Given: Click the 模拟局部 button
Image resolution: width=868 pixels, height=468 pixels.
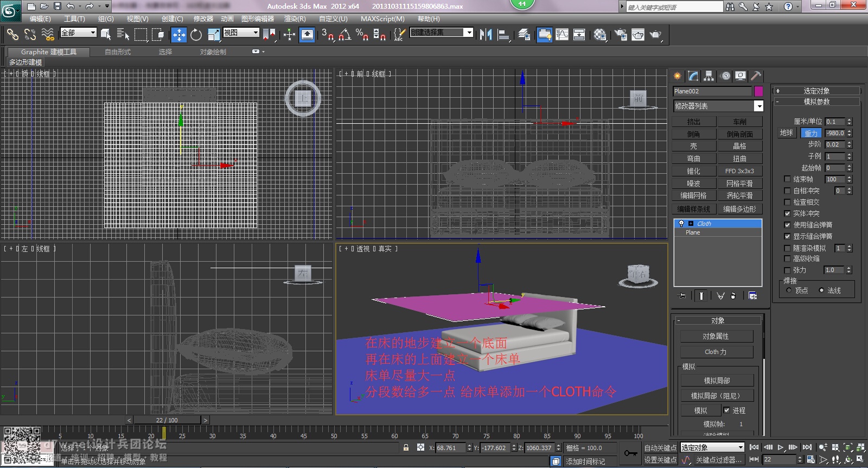Looking at the screenshot, I should pyautogui.click(x=717, y=381).
